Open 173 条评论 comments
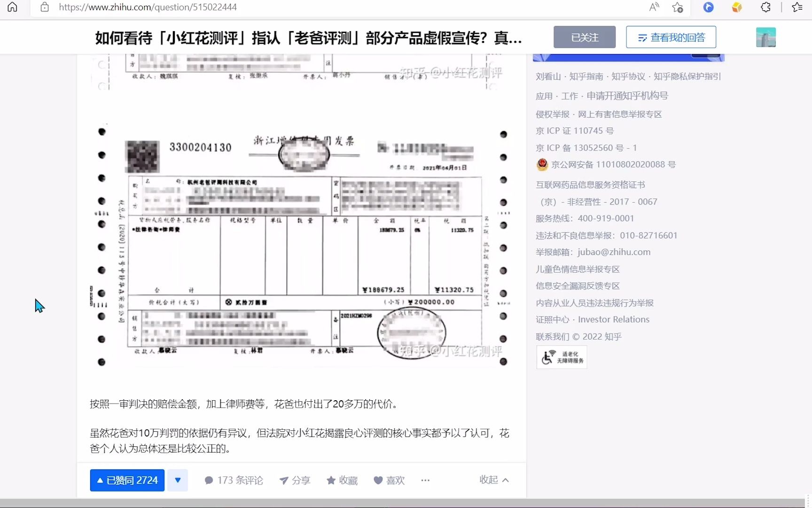 click(234, 480)
